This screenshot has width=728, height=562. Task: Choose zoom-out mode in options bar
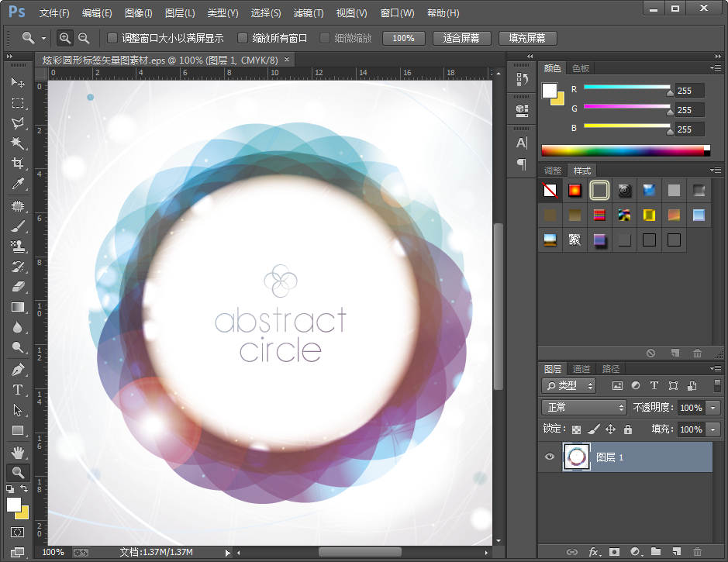tap(84, 38)
